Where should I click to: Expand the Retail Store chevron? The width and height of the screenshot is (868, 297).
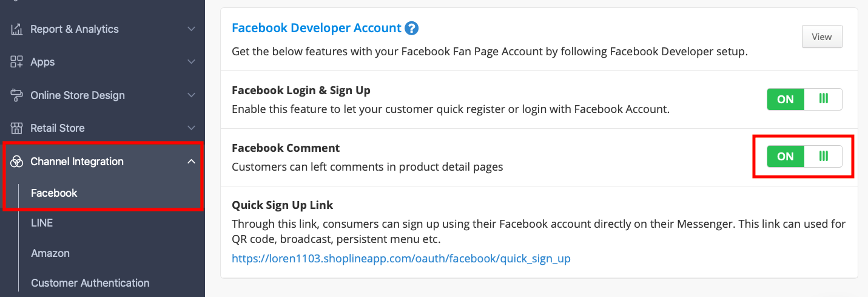click(x=191, y=128)
